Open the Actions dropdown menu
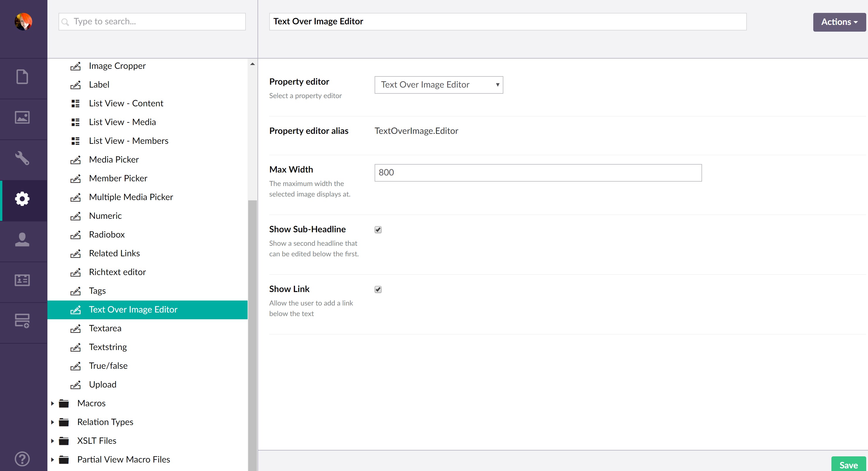Viewport: 868px width, 471px height. click(839, 22)
